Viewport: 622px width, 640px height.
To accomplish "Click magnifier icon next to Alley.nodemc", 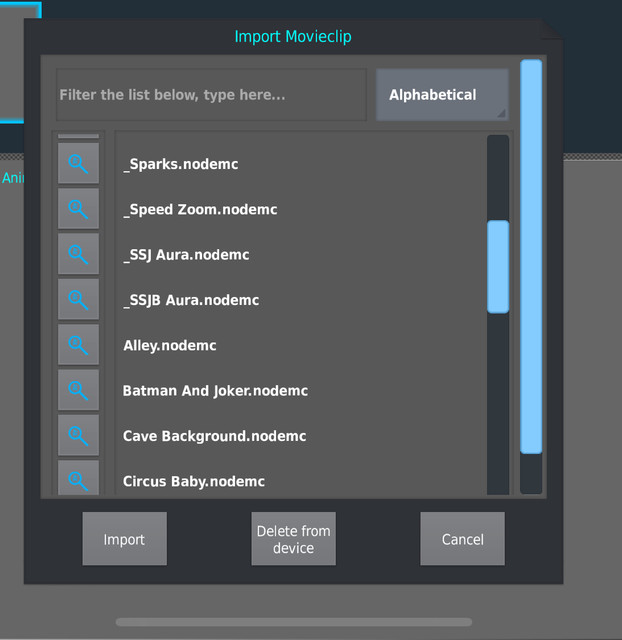I will tap(78, 344).
